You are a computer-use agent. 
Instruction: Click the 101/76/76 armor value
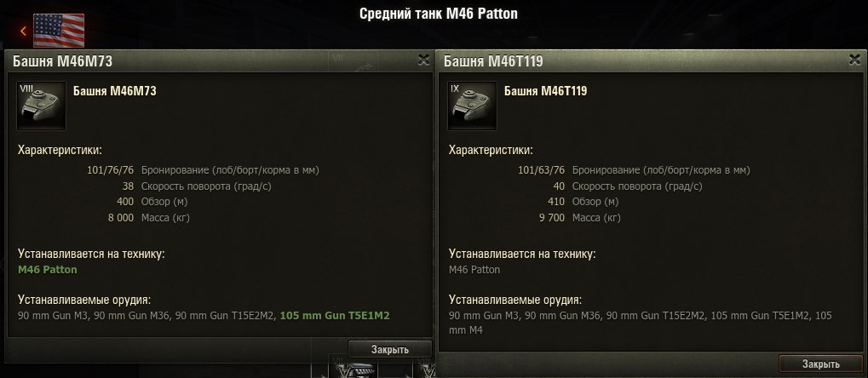[110, 170]
